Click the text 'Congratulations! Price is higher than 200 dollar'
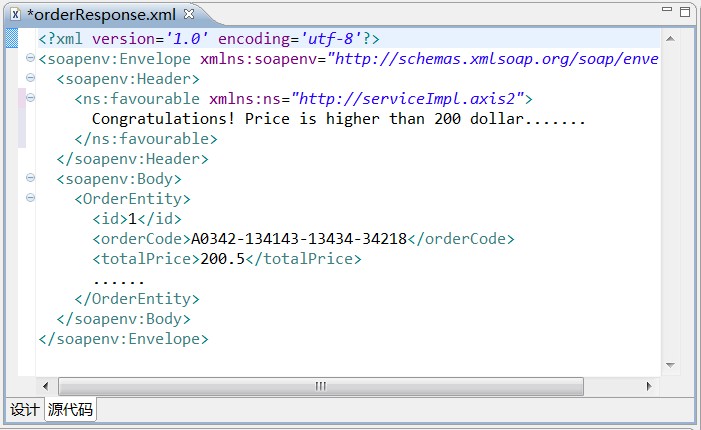The height and width of the screenshot is (430, 701). (308, 119)
